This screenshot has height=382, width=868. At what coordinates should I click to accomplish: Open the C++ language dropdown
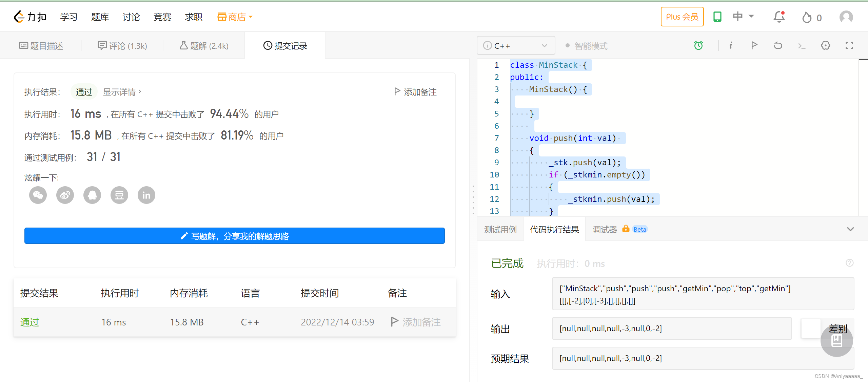click(x=516, y=45)
